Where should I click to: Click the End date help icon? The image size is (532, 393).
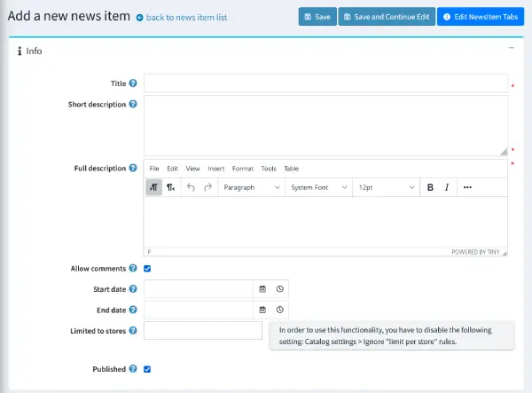(x=133, y=310)
